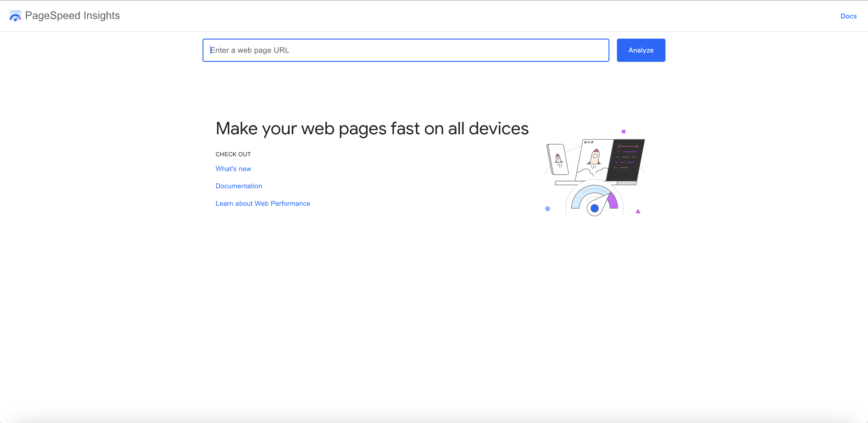This screenshot has width=868, height=423.
Task: Click the rocket illustration on the laptop screen
Action: (595, 157)
